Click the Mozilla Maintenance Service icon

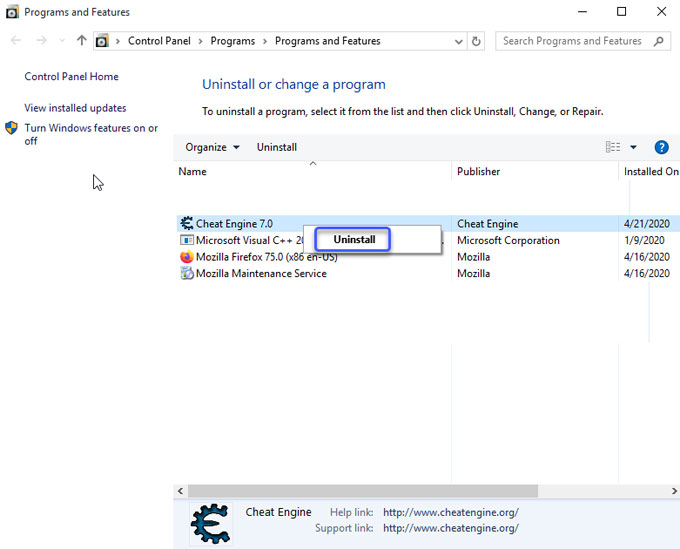187,273
